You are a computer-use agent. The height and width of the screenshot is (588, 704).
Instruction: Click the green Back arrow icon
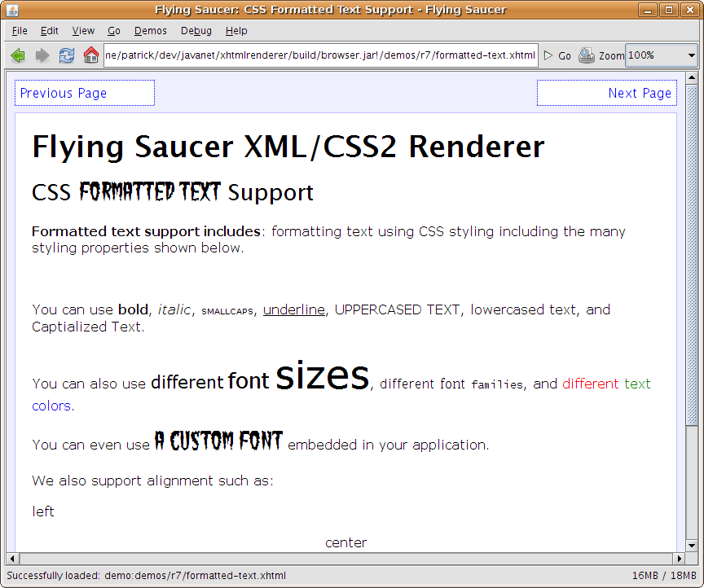[18, 55]
